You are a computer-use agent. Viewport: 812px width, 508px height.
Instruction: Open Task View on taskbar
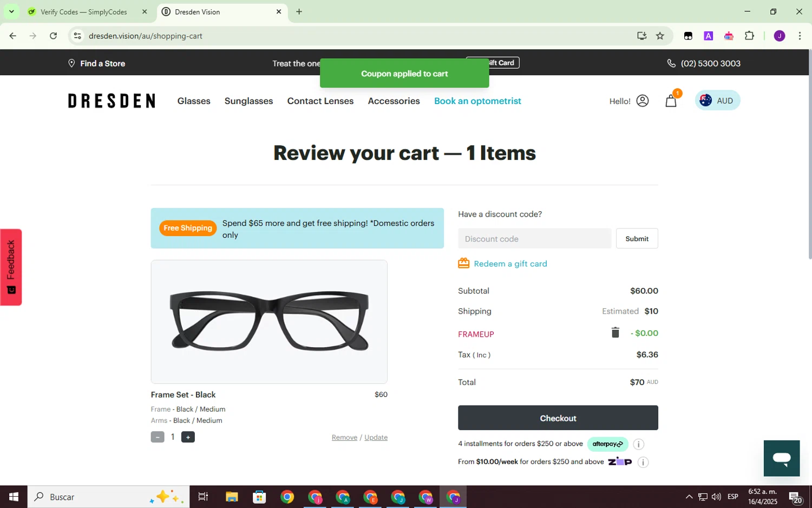(x=203, y=497)
